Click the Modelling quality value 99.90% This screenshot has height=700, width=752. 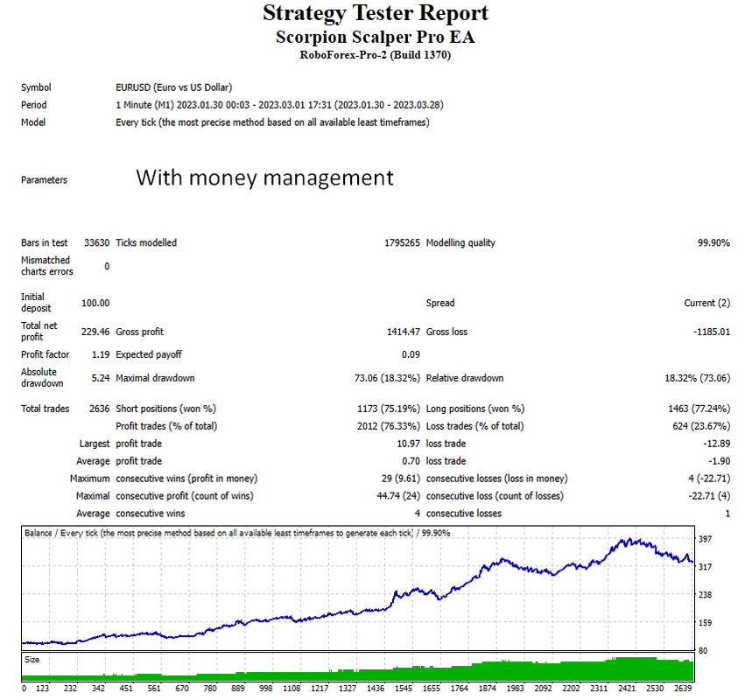(x=713, y=242)
